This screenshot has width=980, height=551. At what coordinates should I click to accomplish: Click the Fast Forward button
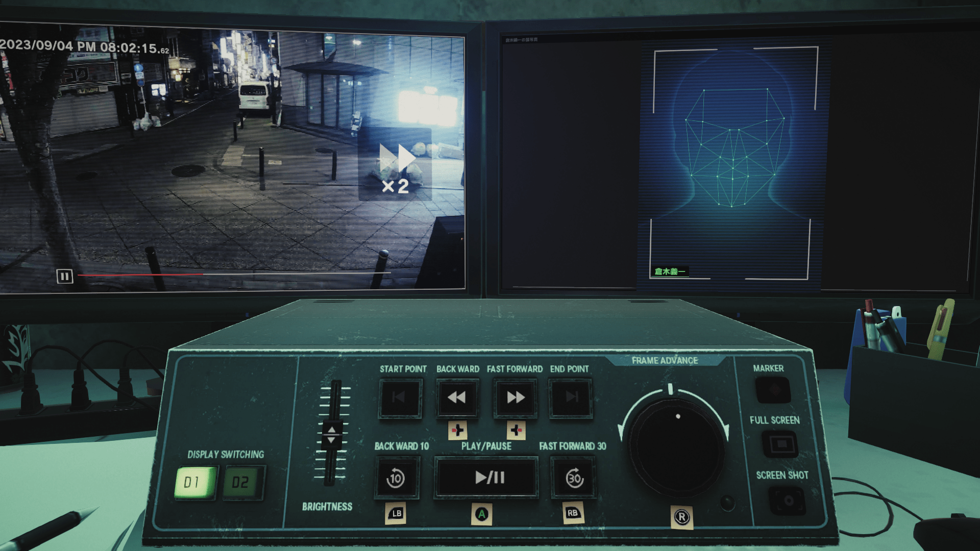pyautogui.click(x=513, y=397)
